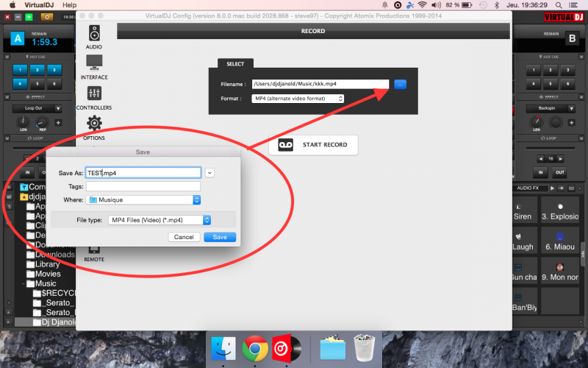Open the File type dropdown
This screenshot has width=588, height=368.
[x=159, y=220]
